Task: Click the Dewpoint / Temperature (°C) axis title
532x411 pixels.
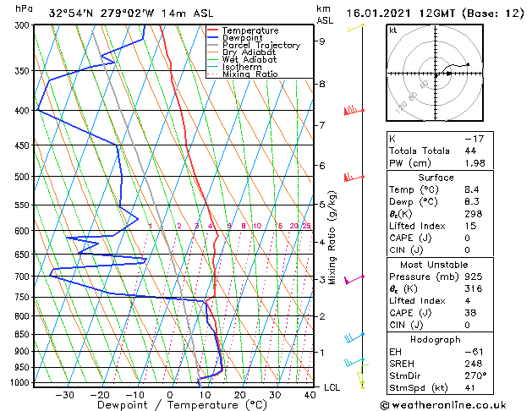Action: click(x=182, y=405)
